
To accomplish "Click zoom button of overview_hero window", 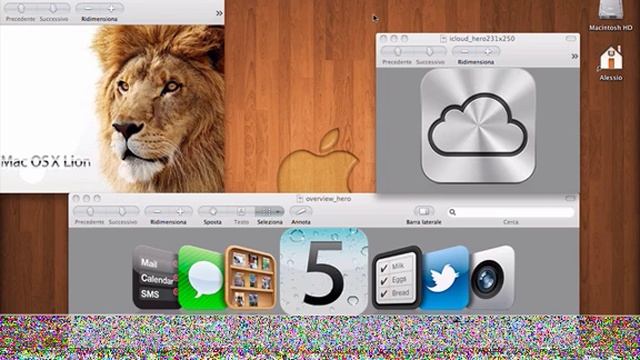I will tap(97, 198).
